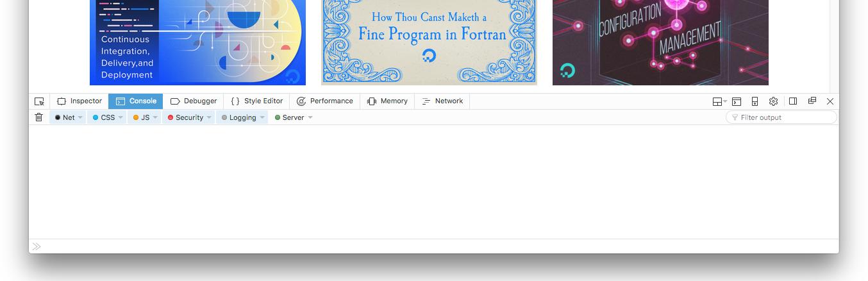Switch to the Inspector tab
Viewport: 868px width, 281px height.
79,101
